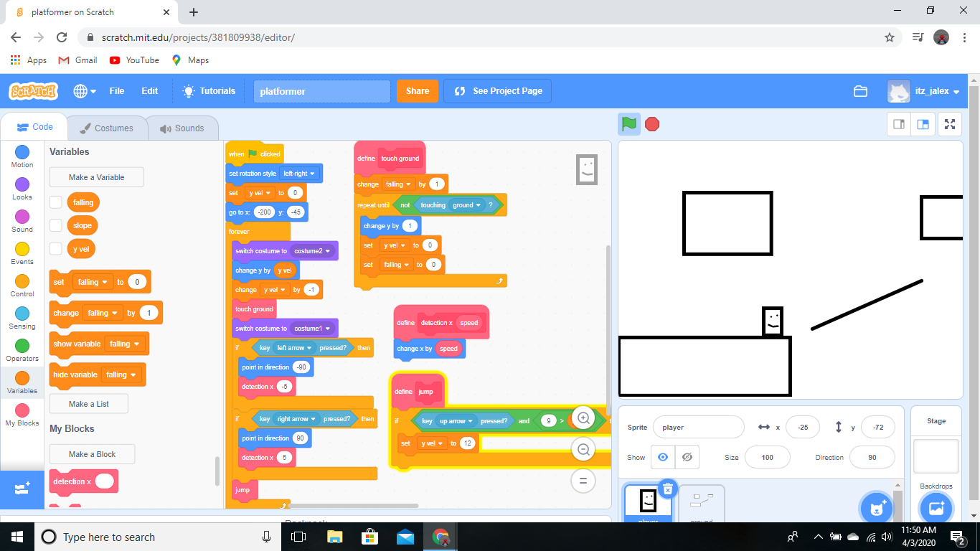Viewport: 980px width, 551px height.
Task: Select the Motion block category
Action: 22,154
